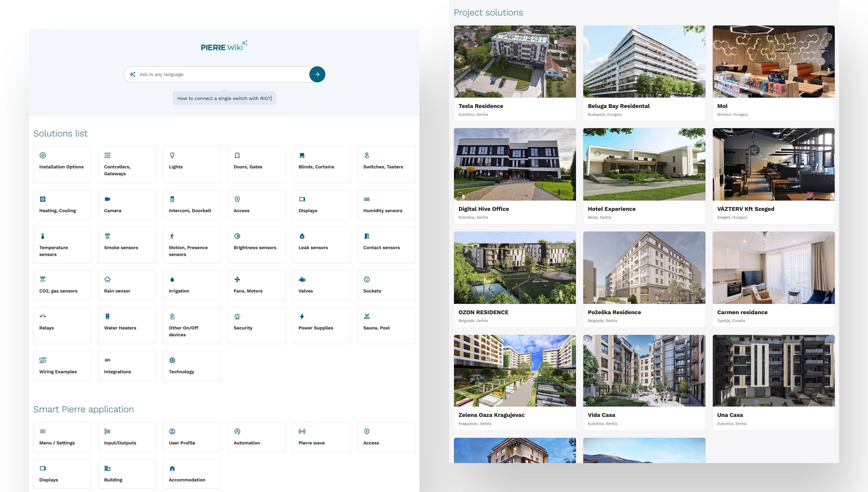Click the Una Casa project title

point(730,415)
